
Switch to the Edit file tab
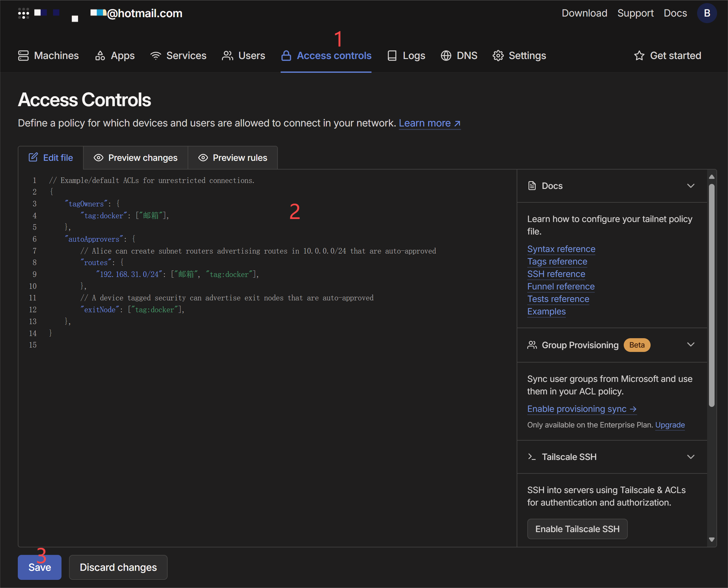pos(51,158)
